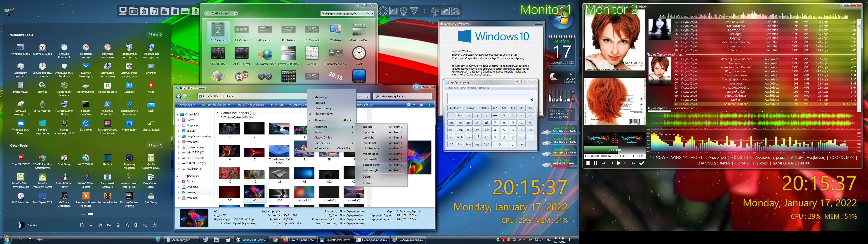The image size is (868, 244).
Task: Select the 04. Calendar gadget
Action: click(x=218, y=32)
